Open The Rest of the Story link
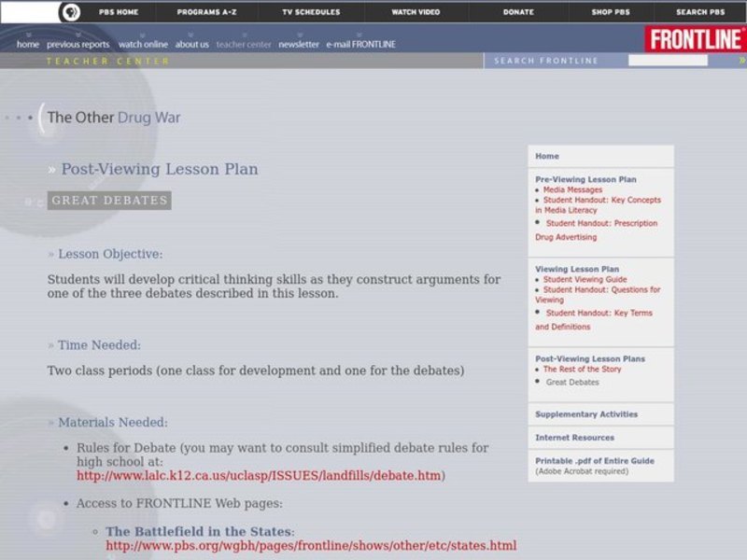Viewport: 747px width, 560px height. point(582,369)
